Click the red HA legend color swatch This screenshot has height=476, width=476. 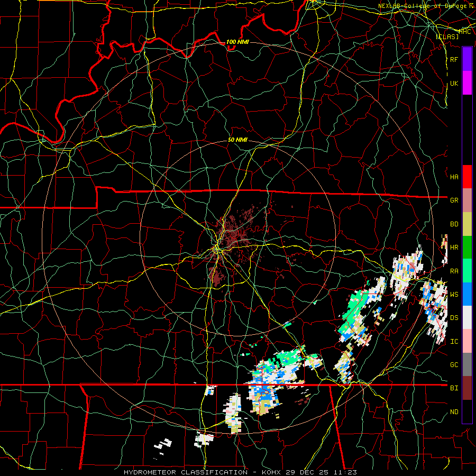pyautogui.click(x=467, y=177)
